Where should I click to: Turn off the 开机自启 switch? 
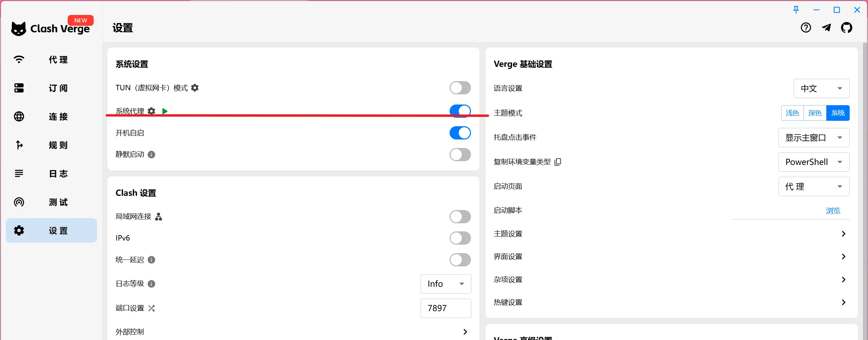pyautogui.click(x=460, y=133)
